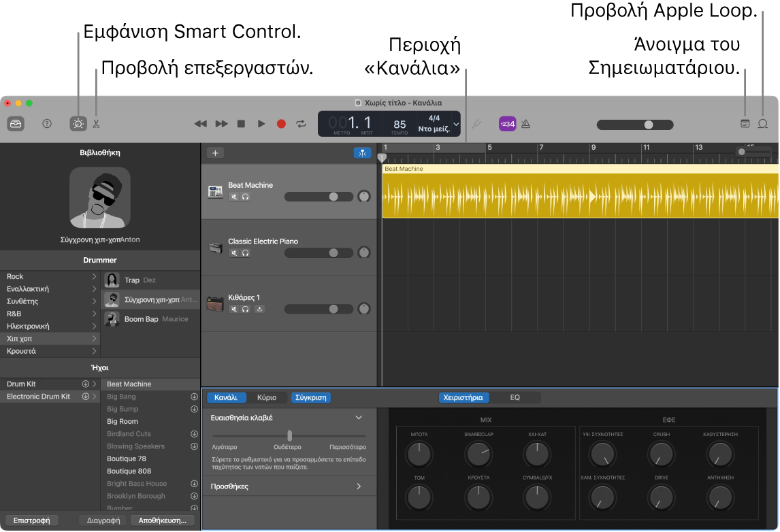The width and height of the screenshot is (780, 532).
Task: Enable the metronome icon
Action: pos(525,124)
